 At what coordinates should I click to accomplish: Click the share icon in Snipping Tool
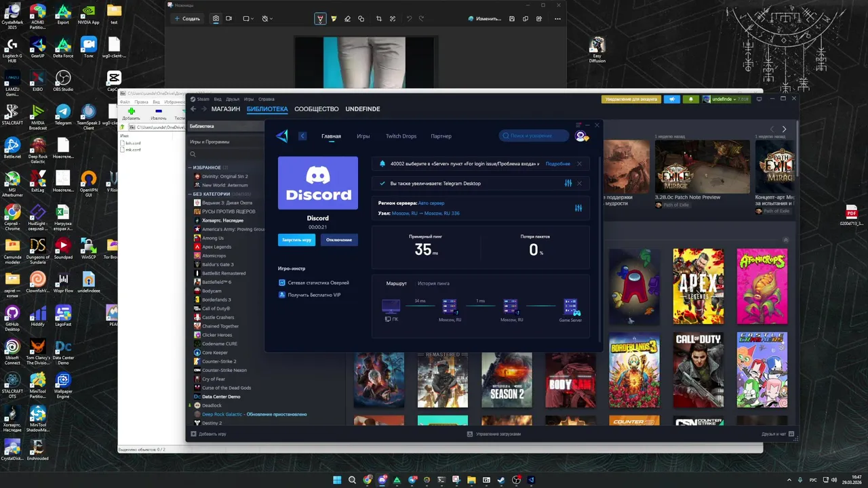pyautogui.click(x=540, y=18)
